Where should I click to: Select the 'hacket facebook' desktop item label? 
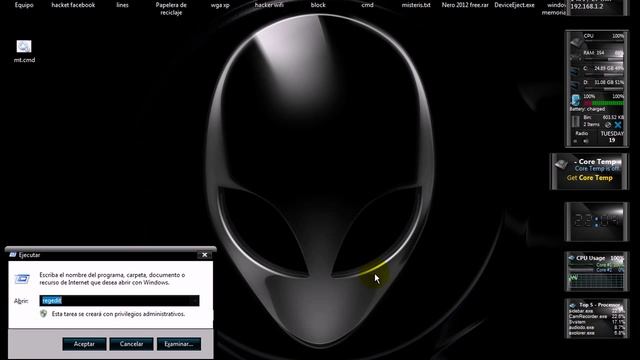click(x=73, y=5)
